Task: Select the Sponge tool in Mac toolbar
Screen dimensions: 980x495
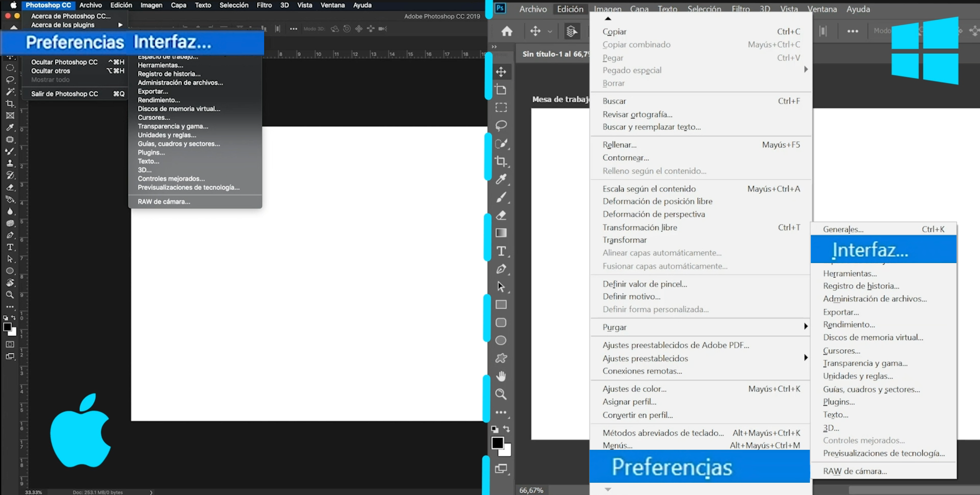Action: pos(10,223)
